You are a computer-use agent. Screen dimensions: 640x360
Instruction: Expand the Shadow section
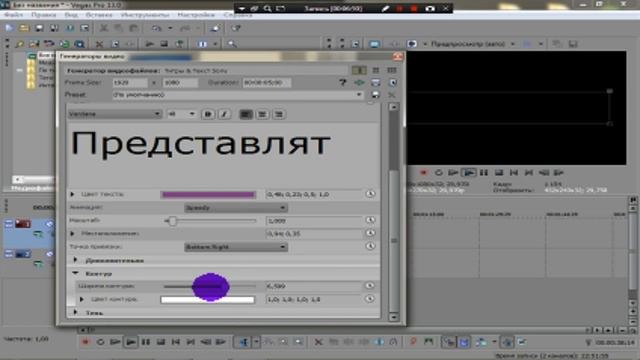75,313
